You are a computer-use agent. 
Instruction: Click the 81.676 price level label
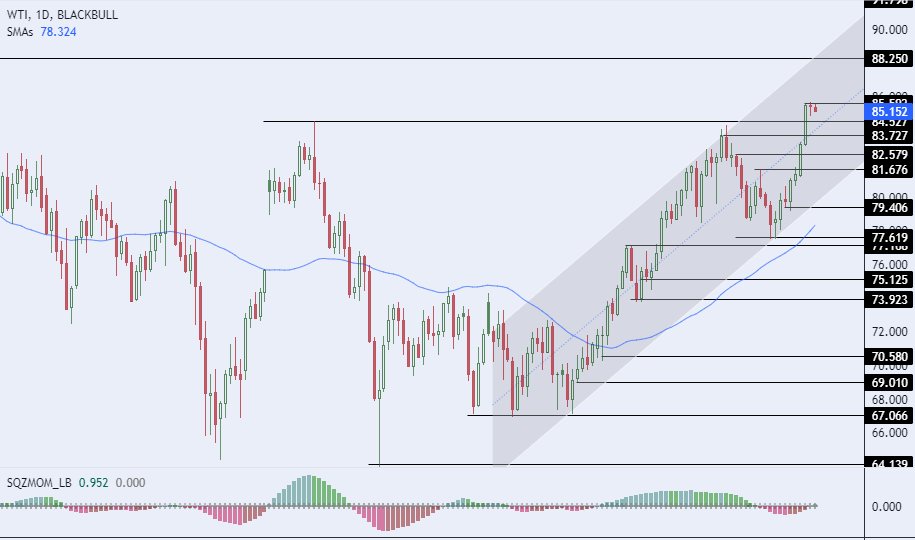pyautogui.click(x=888, y=169)
